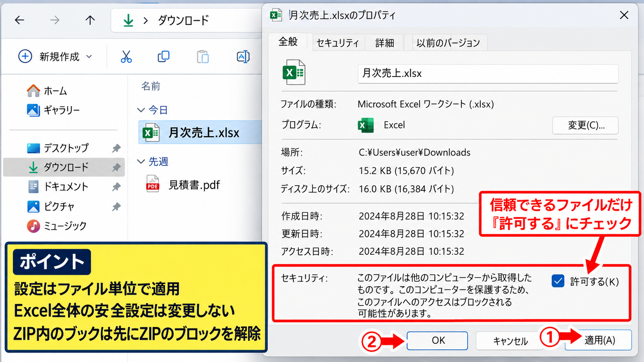Close the properties dialog
The height and width of the screenshot is (362, 644).
coord(624,15)
